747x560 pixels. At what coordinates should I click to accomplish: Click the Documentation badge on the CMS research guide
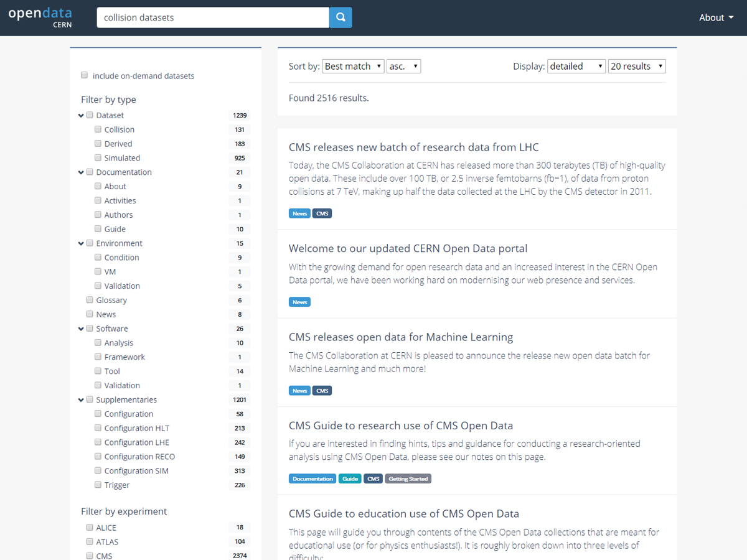312,478
